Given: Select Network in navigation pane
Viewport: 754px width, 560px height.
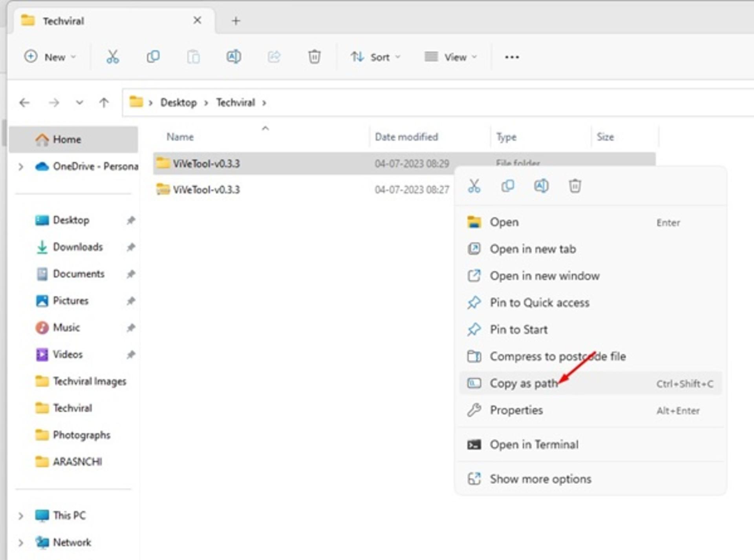Looking at the screenshot, I should [63, 542].
